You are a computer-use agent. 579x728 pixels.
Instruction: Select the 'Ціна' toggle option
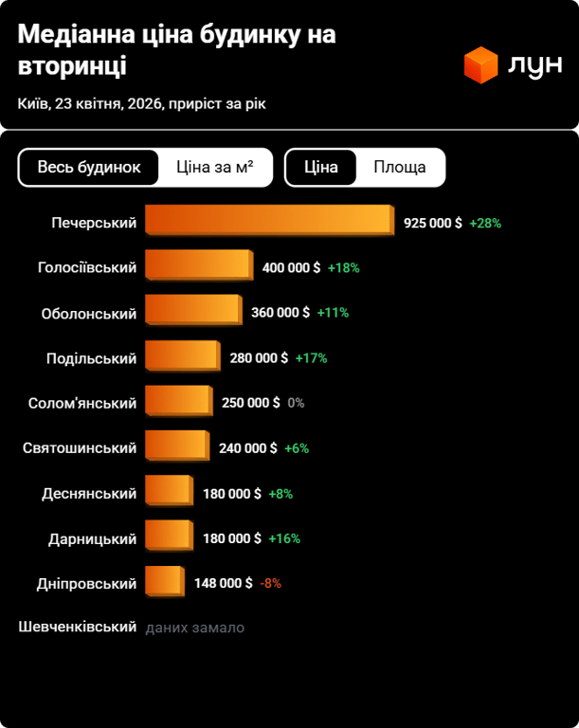point(321,168)
